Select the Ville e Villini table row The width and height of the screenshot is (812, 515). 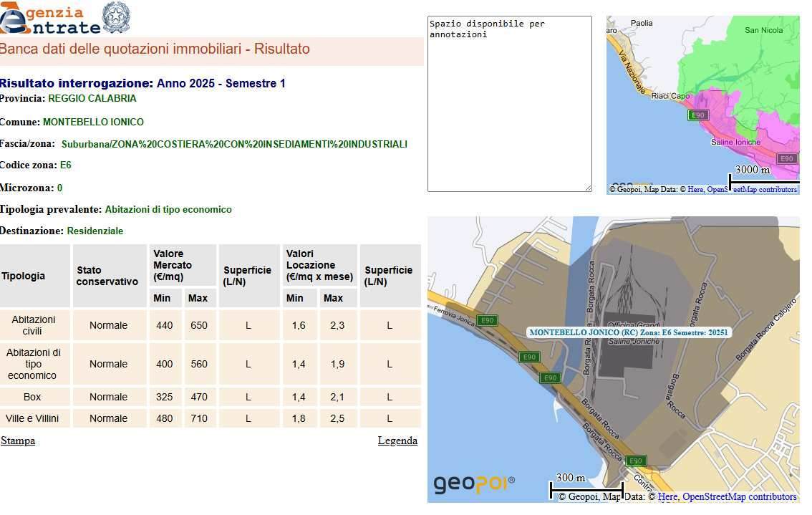click(32, 418)
